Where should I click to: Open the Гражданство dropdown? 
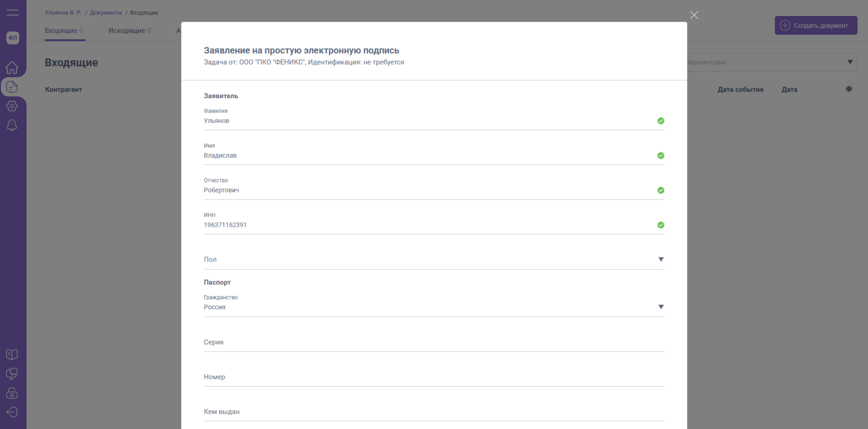(660, 307)
